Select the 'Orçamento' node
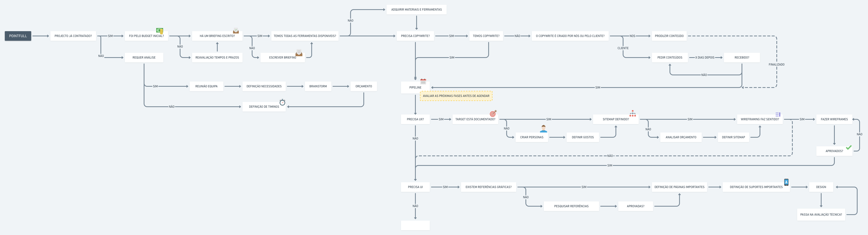Image resolution: width=868 pixels, height=235 pixels. click(x=364, y=86)
